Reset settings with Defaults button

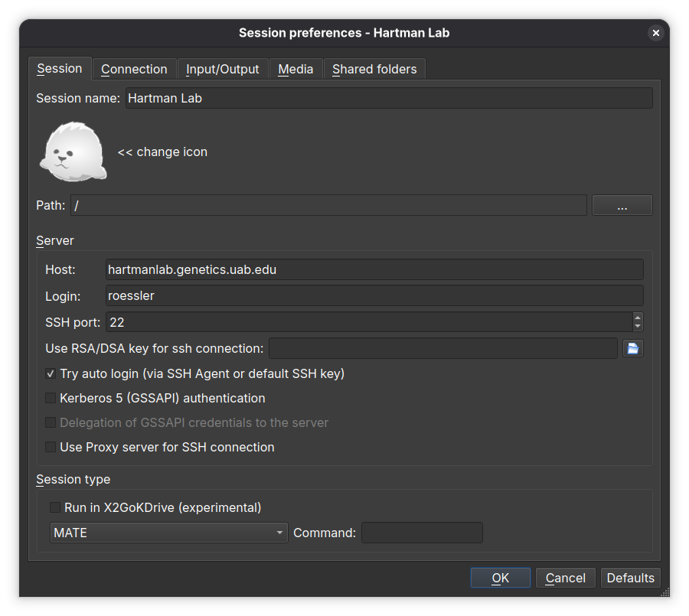pos(630,578)
